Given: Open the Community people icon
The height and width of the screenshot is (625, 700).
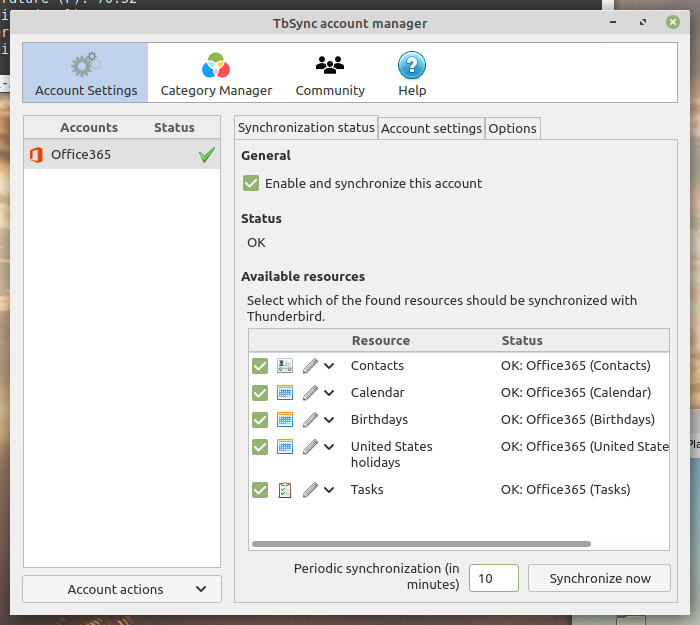Looking at the screenshot, I should (330, 67).
